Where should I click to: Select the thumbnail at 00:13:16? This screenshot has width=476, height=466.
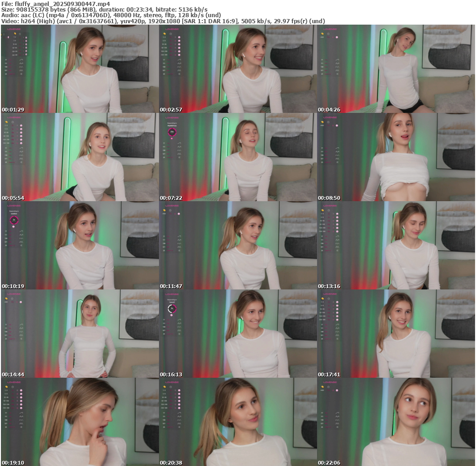coord(396,245)
